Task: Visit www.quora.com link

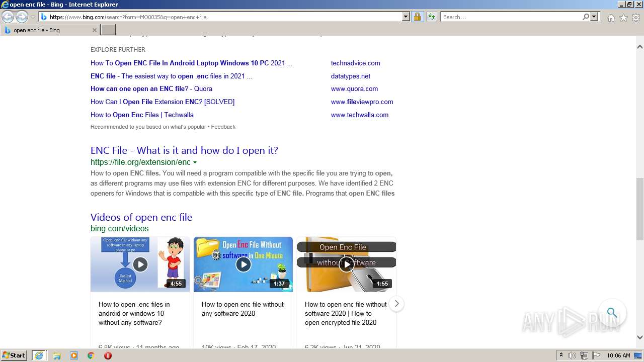Action: point(354,89)
